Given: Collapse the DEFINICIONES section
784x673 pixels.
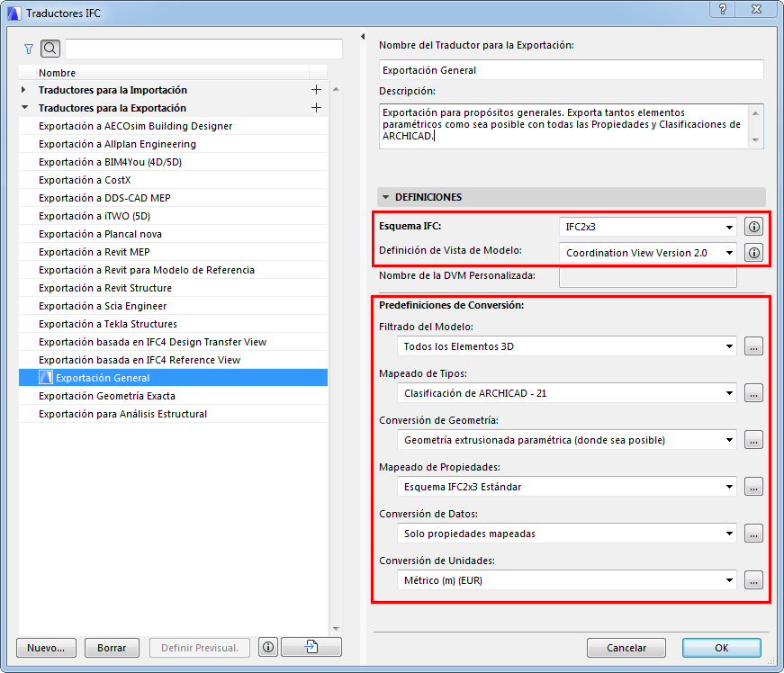Looking at the screenshot, I should (385, 197).
